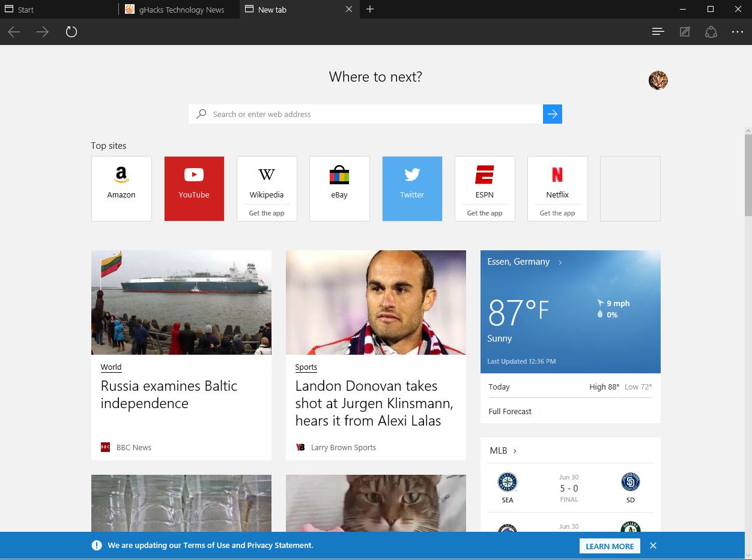752x560 pixels.
Task: Switch to the gHacks Technology News tab
Action: pyautogui.click(x=180, y=9)
